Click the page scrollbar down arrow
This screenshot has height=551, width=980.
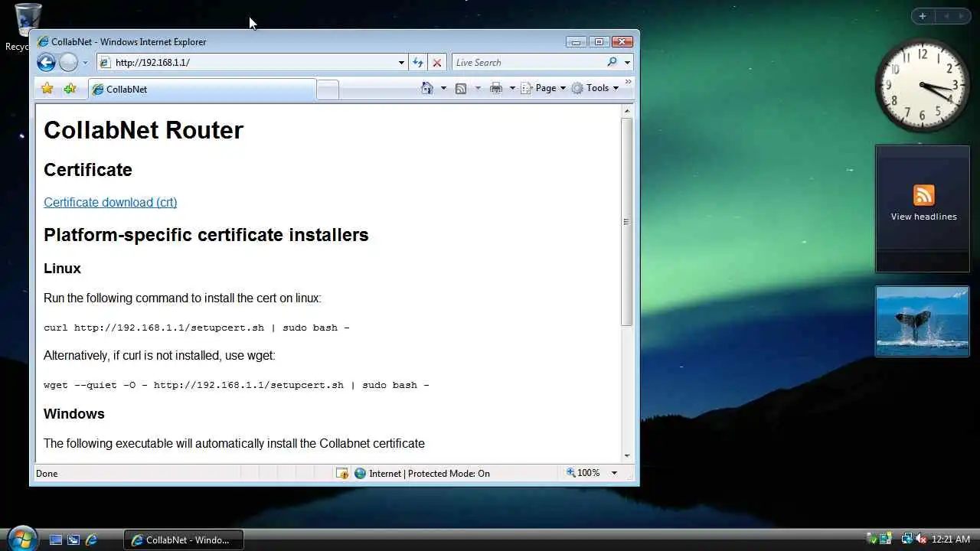pos(627,455)
